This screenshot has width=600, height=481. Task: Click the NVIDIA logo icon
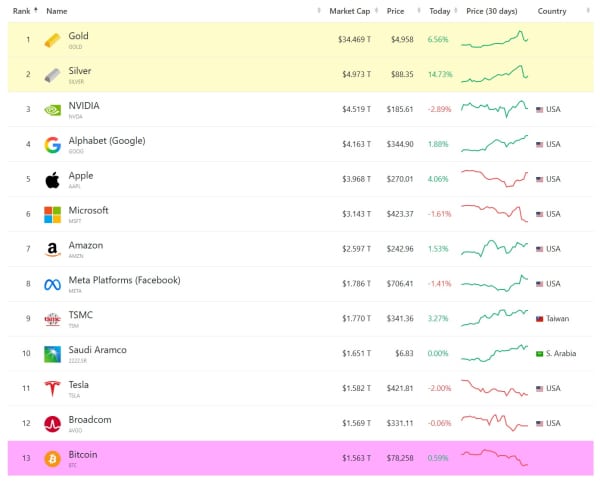[52, 110]
